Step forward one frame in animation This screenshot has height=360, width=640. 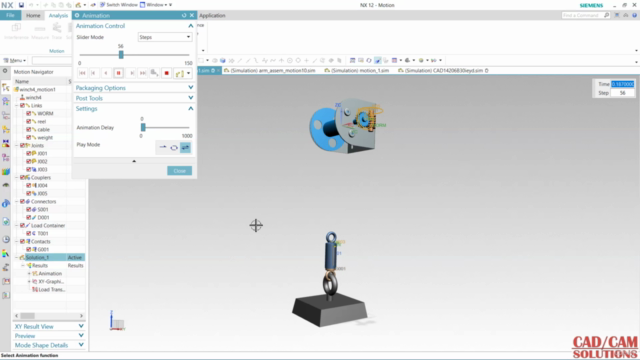click(x=131, y=73)
